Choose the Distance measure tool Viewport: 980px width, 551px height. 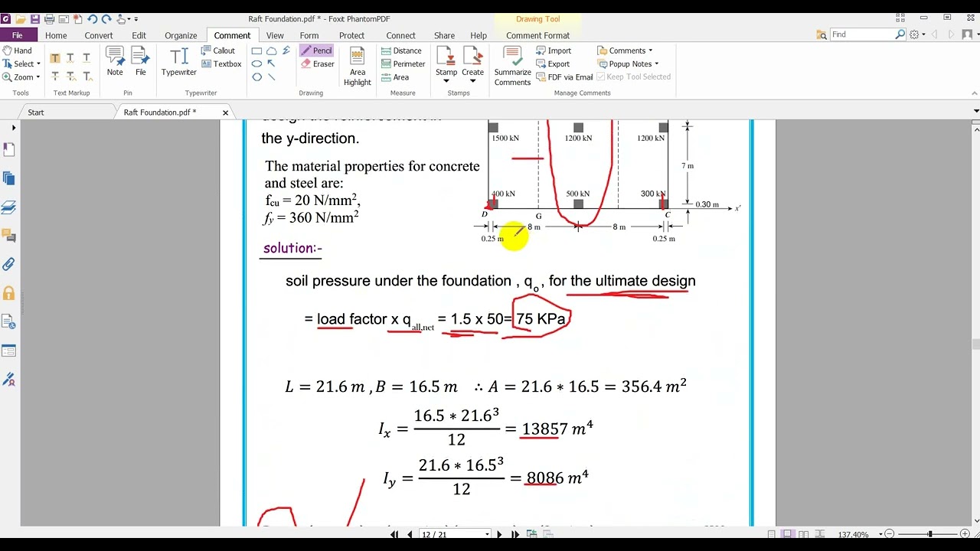tap(402, 51)
